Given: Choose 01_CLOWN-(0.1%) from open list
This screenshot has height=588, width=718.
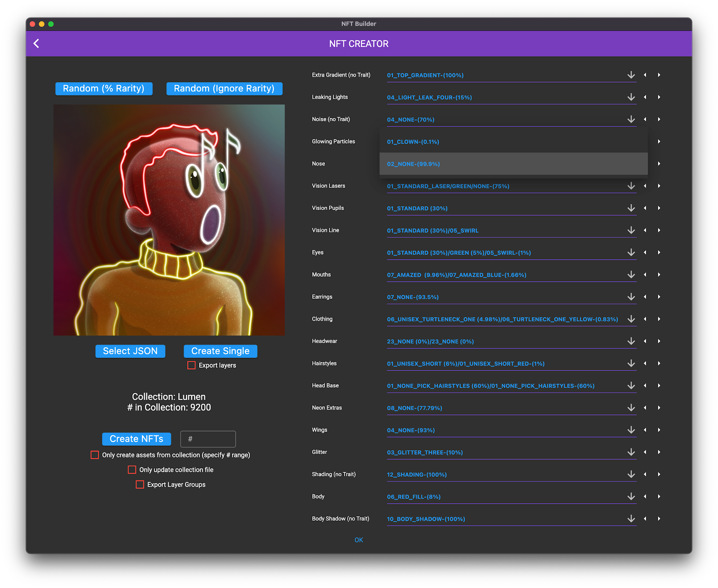Looking at the screenshot, I should pos(514,142).
